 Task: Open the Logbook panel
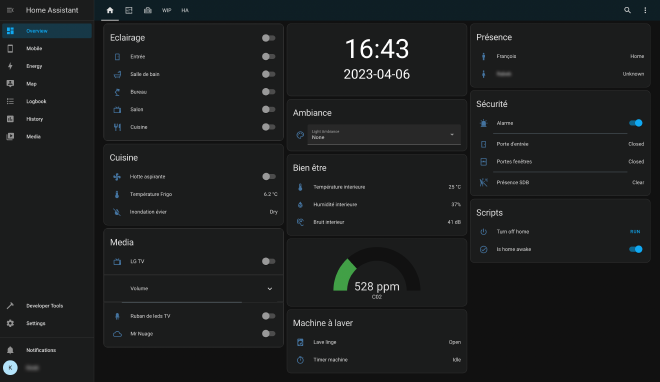47,101
